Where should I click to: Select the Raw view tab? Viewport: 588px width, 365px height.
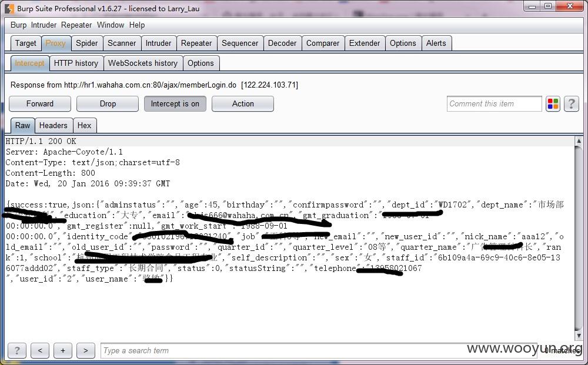[x=23, y=125]
